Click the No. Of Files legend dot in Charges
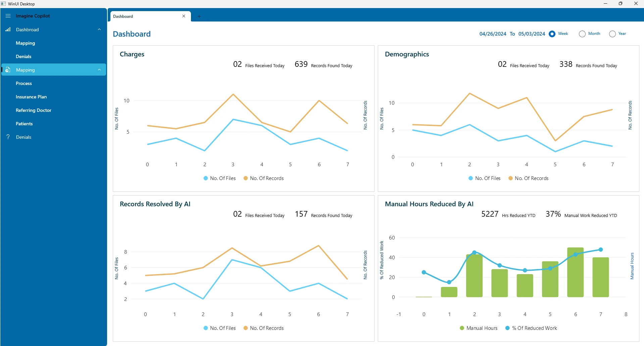 206,178
